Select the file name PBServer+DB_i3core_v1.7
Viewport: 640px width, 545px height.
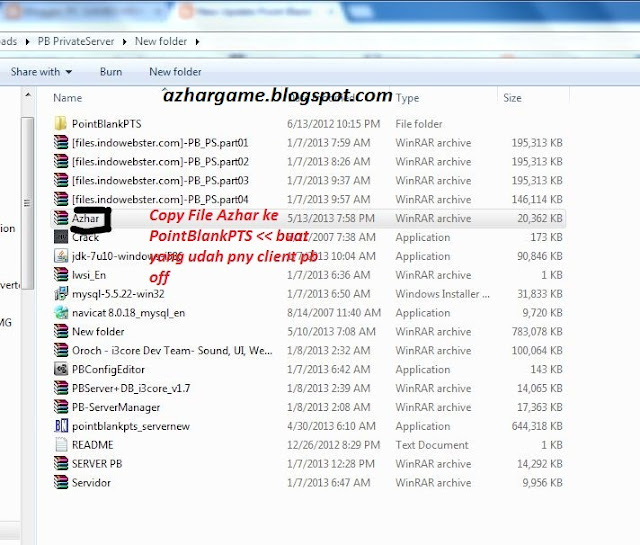coord(131,388)
